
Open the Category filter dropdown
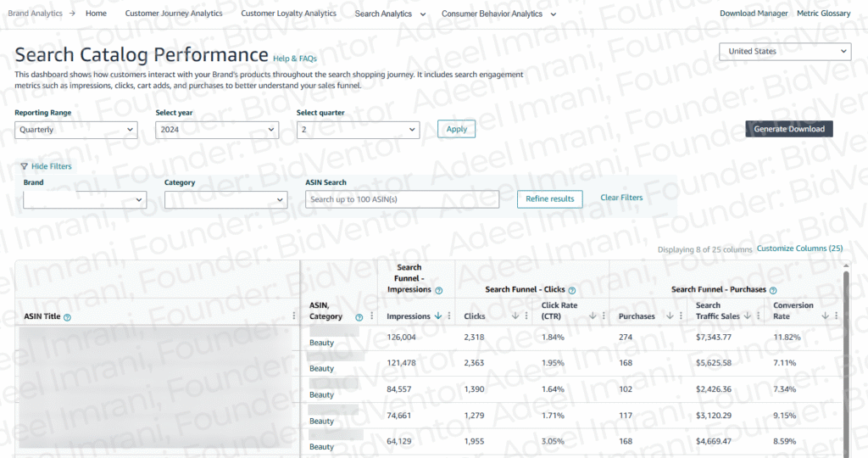[x=225, y=199]
